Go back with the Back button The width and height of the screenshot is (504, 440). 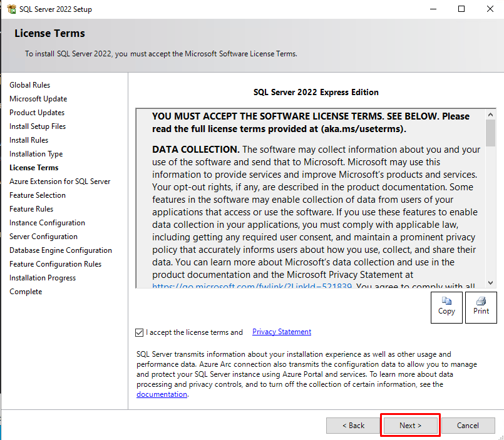point(353,426)
